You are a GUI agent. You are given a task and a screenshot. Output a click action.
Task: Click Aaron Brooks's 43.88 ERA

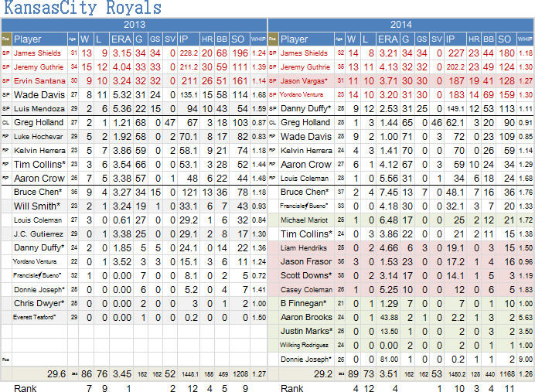(x=389, y=317)
